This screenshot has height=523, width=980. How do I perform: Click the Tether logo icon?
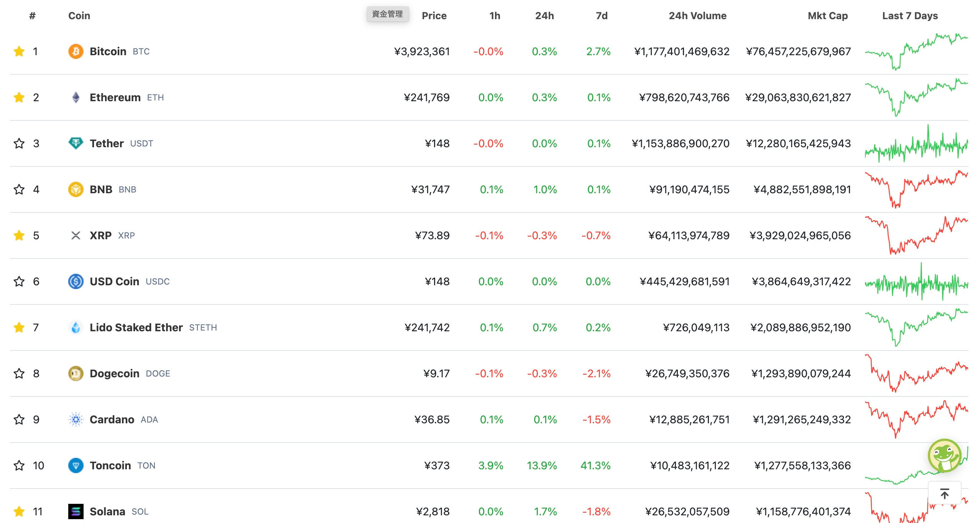[x=76, y=143]
